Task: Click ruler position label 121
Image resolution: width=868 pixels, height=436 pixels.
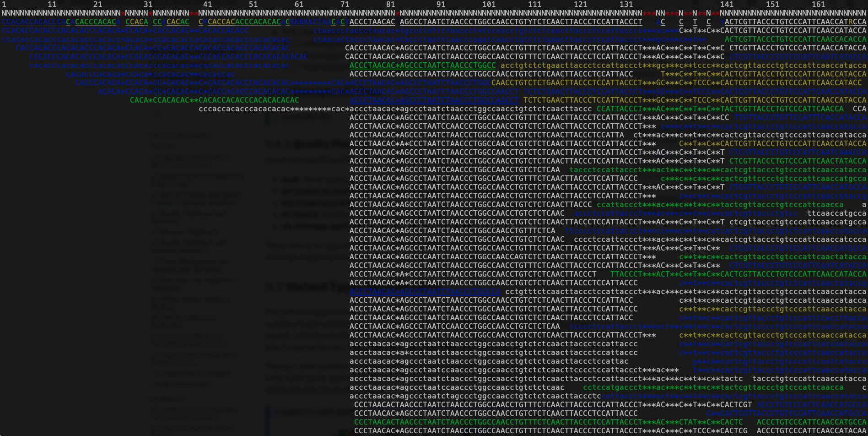Action: pos(581,4)
